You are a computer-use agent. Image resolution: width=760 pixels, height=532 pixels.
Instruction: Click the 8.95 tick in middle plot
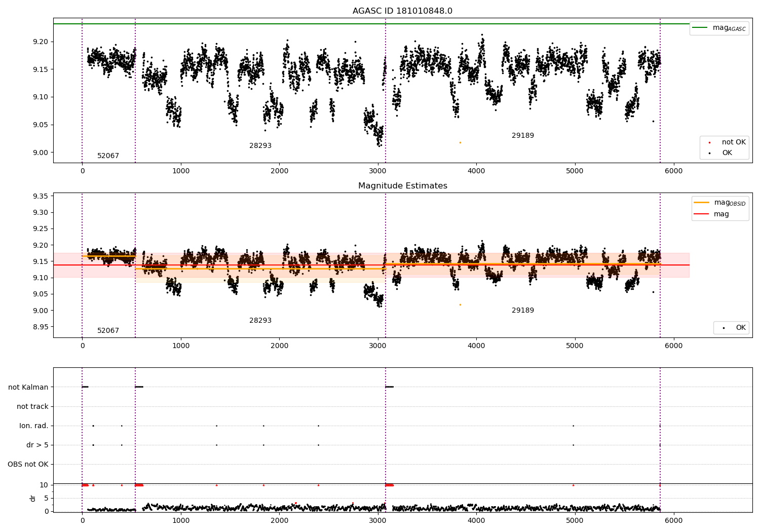[41, 327]
